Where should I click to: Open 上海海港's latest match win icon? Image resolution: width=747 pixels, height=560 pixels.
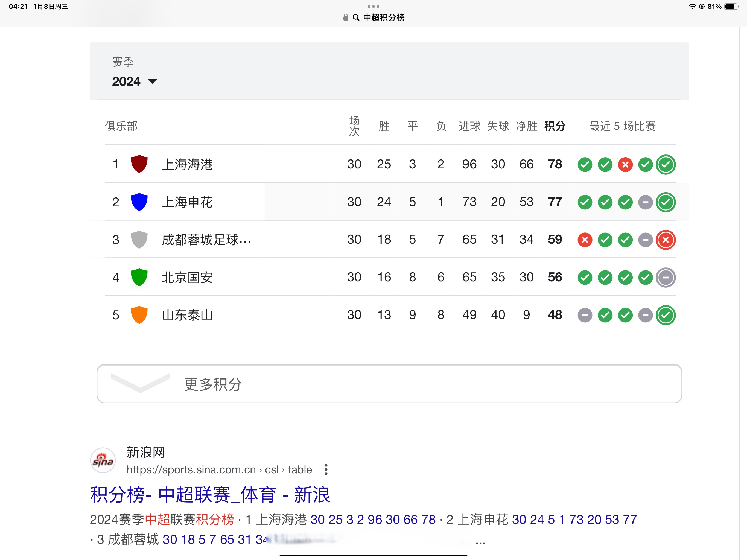(666, 165)
